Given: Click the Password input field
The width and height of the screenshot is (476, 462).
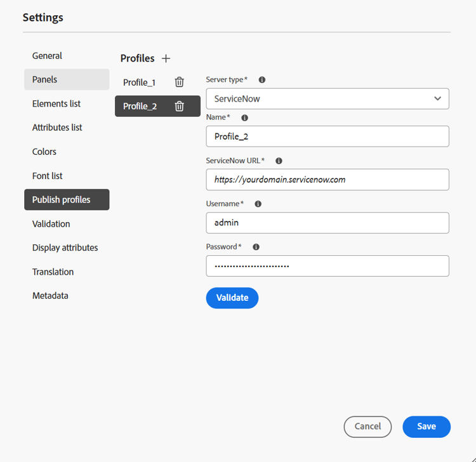Looking at the screenshot, I should tap(327, 266).
